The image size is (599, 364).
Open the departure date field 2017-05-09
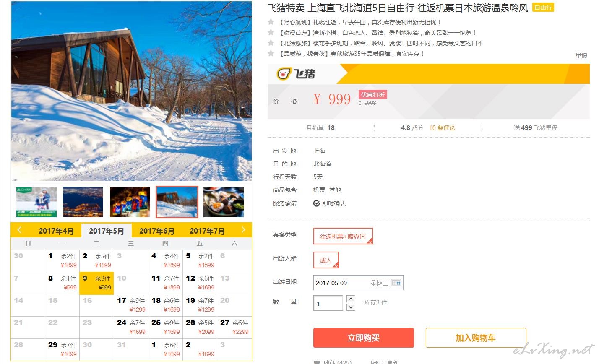click(358, 283)
